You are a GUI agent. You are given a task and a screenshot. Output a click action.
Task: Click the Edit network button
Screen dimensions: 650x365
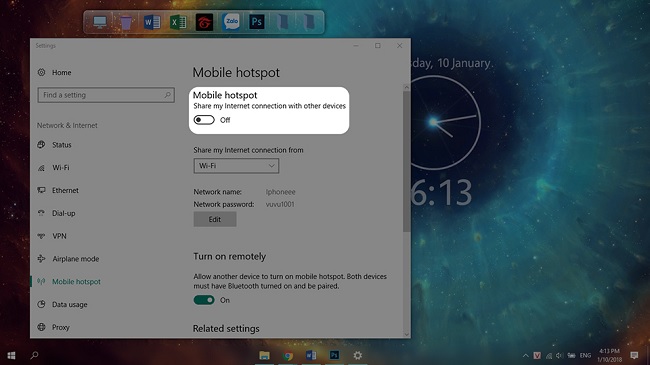coord(215,219)
